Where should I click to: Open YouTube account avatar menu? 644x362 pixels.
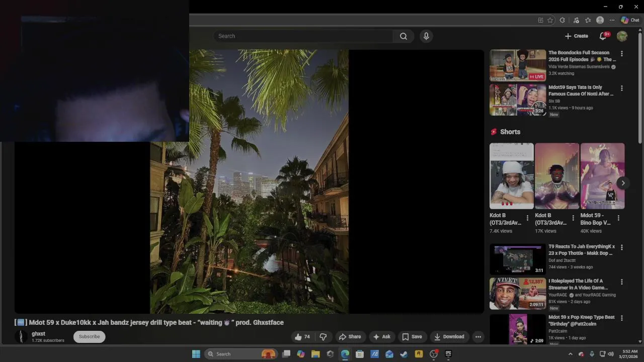(x=622, y=36)
